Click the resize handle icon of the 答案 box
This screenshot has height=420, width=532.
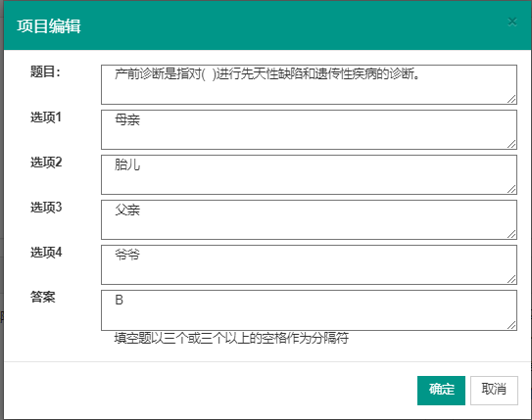(x=511, y=325)
